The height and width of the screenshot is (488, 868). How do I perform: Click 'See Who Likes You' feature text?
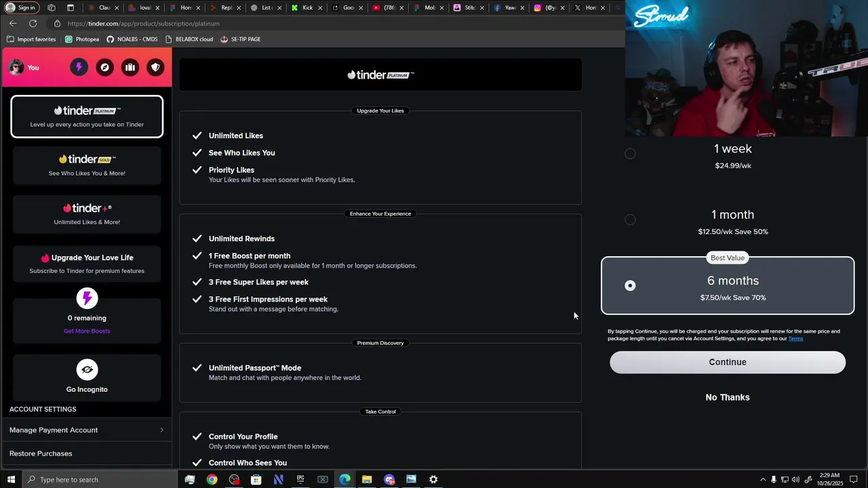coord(242,152)
